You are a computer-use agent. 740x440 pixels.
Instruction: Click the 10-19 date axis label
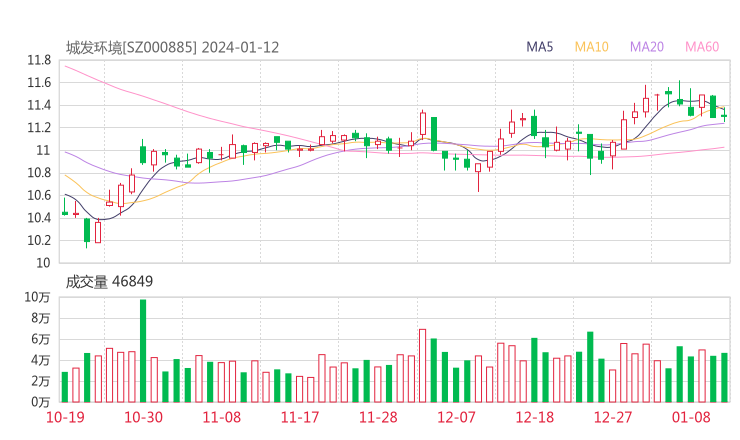point(65,417)
